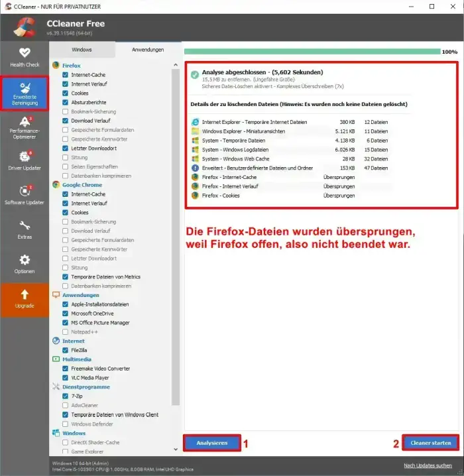Open Erweiterte Bereinigung in the sidebar

[x=25, y=93]
